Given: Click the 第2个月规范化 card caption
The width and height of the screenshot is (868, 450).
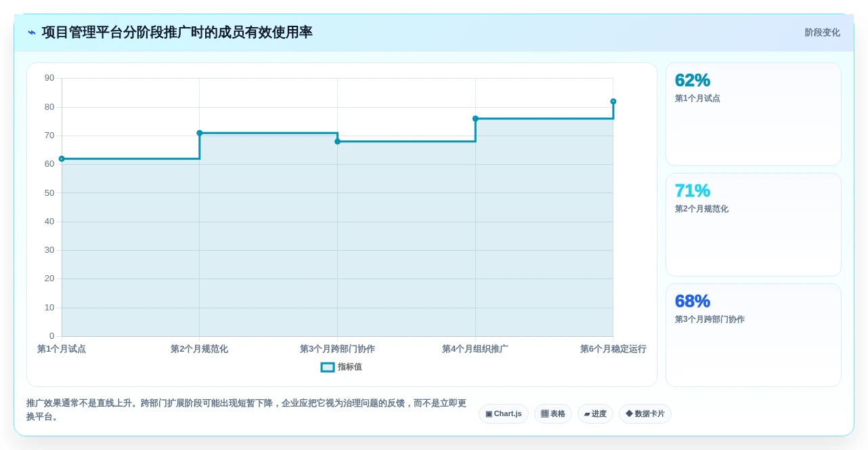Looking at the screenshot, I should click(701, 209).
